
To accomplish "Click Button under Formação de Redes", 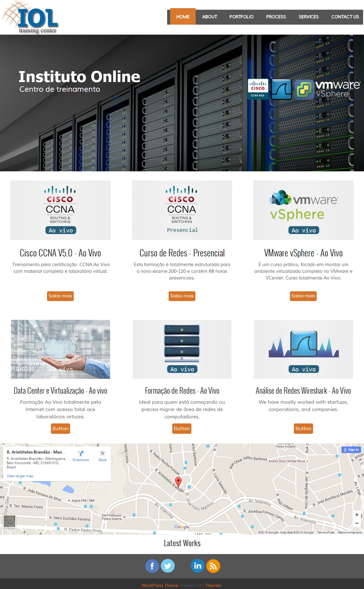I will 182,429.
